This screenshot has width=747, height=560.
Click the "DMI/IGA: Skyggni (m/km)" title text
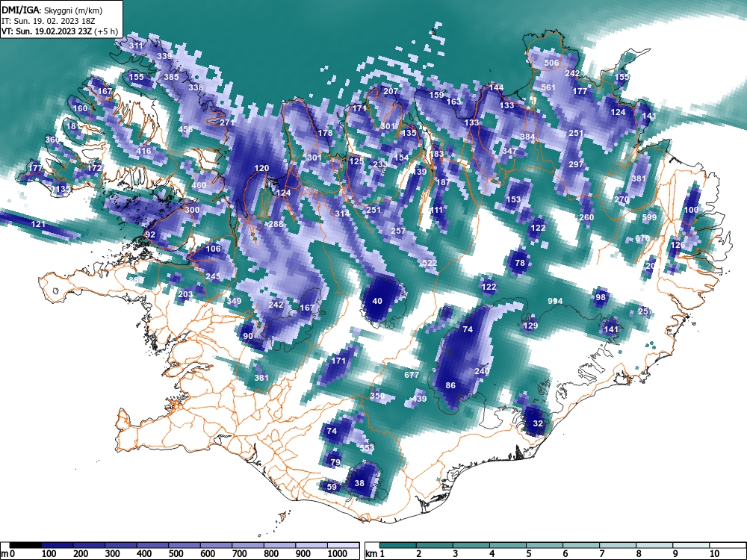(52, 10)
